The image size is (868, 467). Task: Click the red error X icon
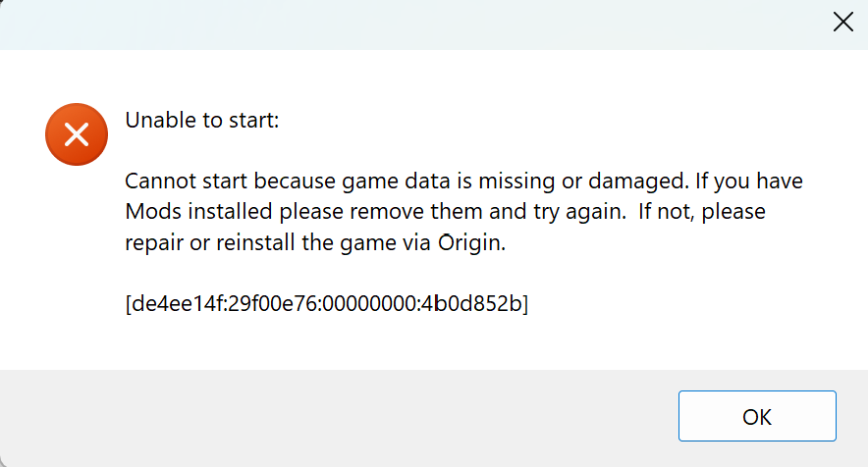click(77, 134)
